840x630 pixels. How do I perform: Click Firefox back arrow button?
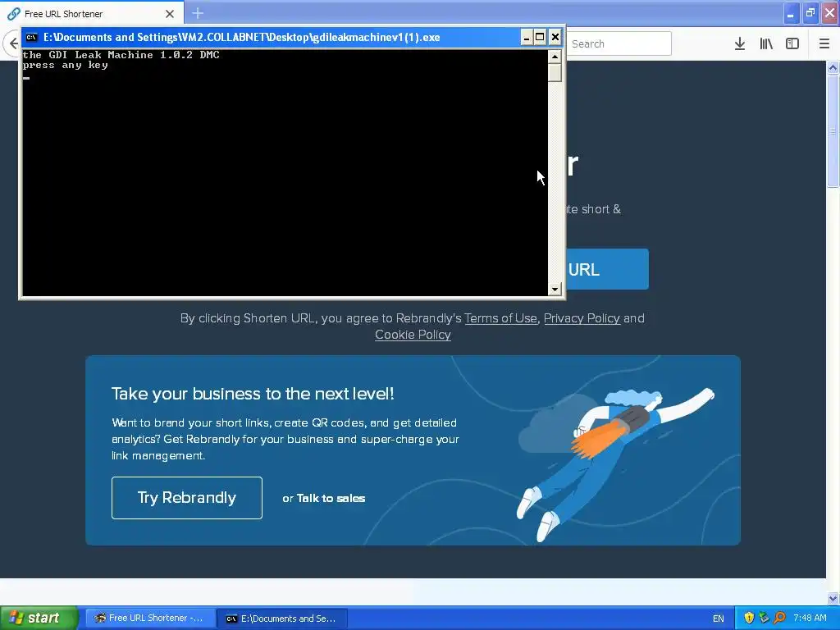[x=13, y=43]
